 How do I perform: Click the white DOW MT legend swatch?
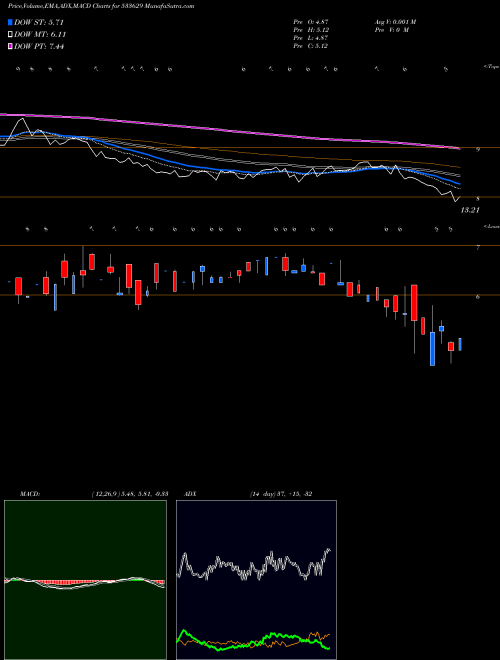10,35
